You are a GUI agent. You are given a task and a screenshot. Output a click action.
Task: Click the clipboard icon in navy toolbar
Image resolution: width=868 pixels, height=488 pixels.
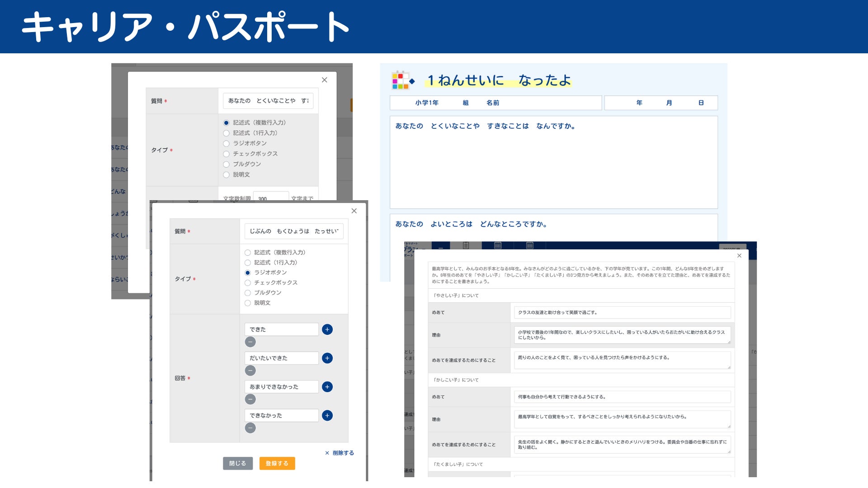coord(466,245)
